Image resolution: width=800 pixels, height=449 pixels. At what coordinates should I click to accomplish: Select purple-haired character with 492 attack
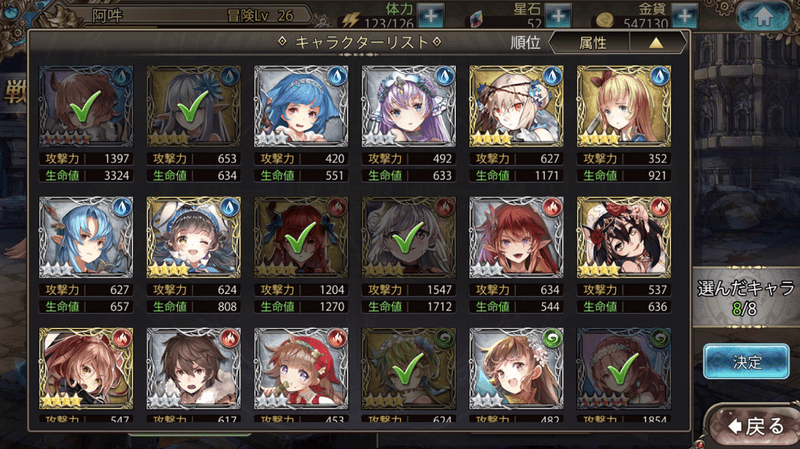(409, 106)
